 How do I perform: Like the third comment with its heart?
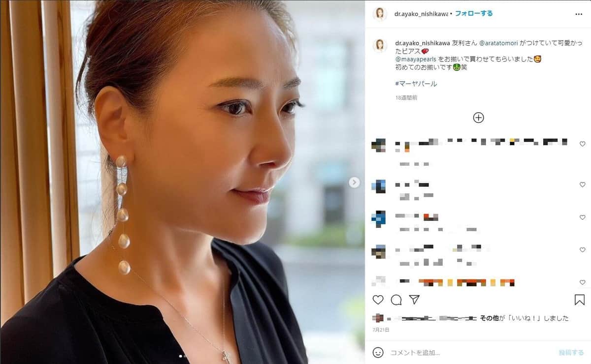[x=582, y=217]
